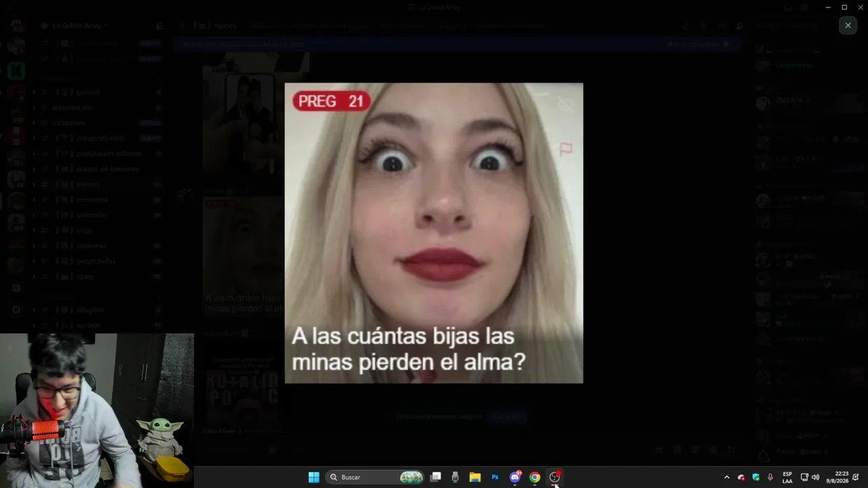The height and width of the screenshot is (488, 868).
Task: Close the enlarged image preview
Action: point(848,26)
